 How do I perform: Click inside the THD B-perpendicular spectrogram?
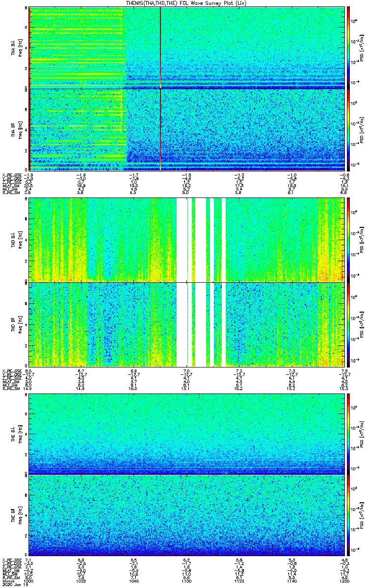pyautogui.click(x=186, y=239)
